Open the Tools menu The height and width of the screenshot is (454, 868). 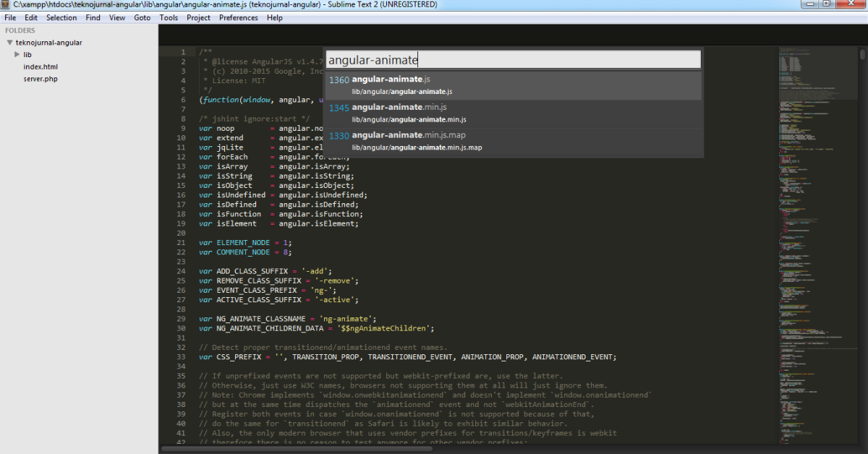tap(169, 17)
